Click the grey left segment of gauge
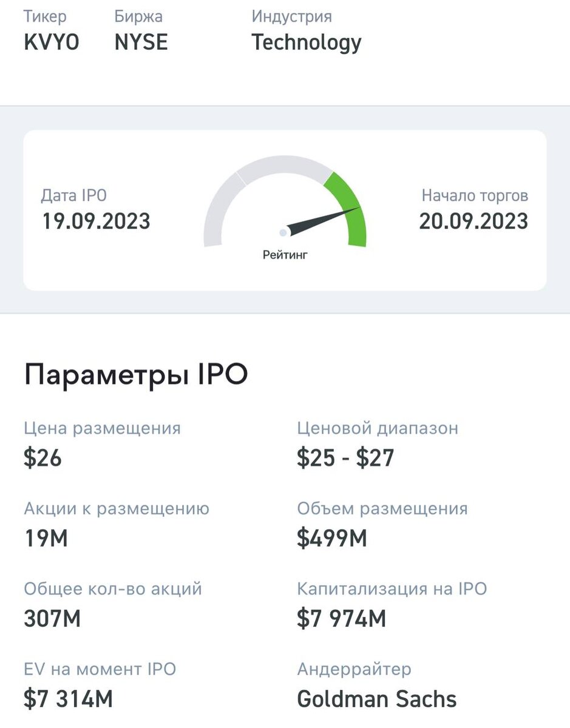This screenshot has height=728, width=570. click(217, 206)
